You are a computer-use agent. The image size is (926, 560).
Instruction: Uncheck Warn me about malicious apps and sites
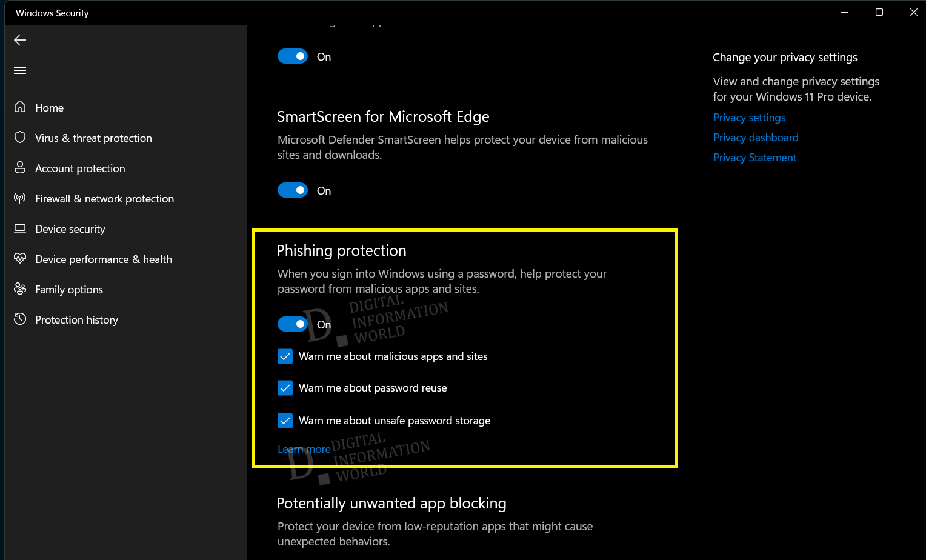285,356
